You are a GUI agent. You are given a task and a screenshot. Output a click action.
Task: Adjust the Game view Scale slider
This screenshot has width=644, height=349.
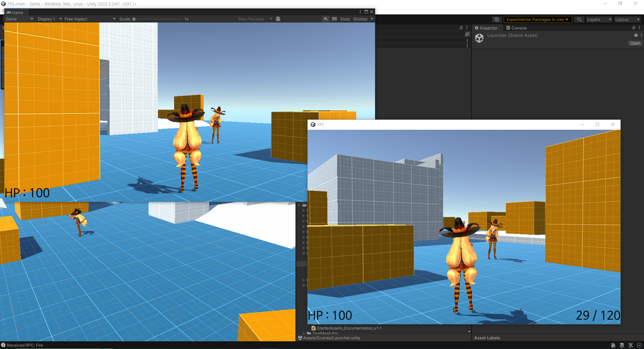[x=158, y=19]
